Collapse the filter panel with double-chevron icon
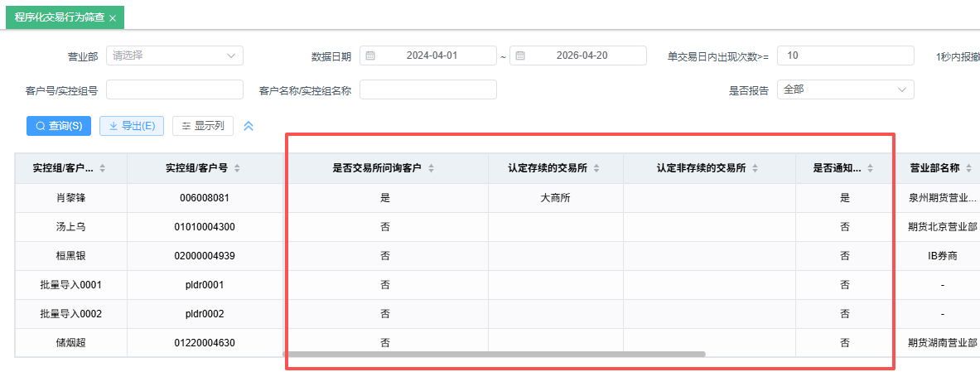 (x=249, y=126)
